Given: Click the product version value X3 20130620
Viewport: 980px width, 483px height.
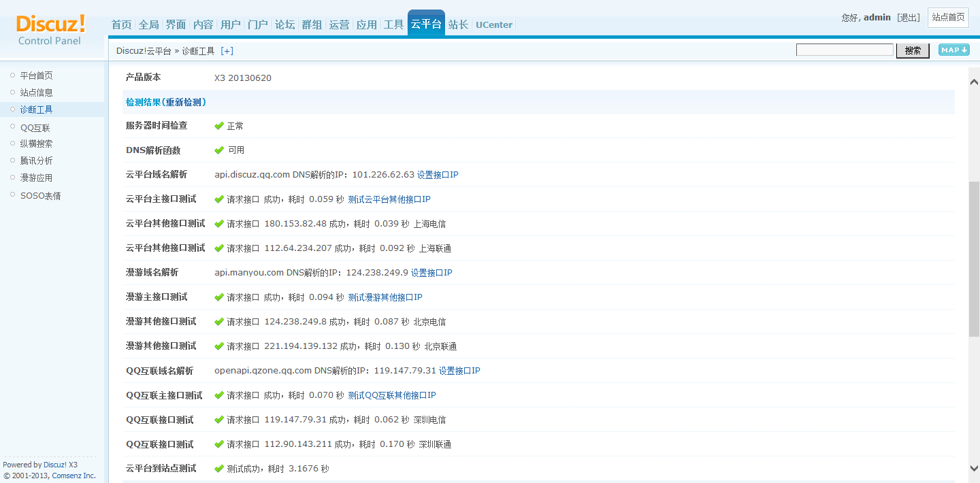Looking at the screenshot, I should pos(243,78).
